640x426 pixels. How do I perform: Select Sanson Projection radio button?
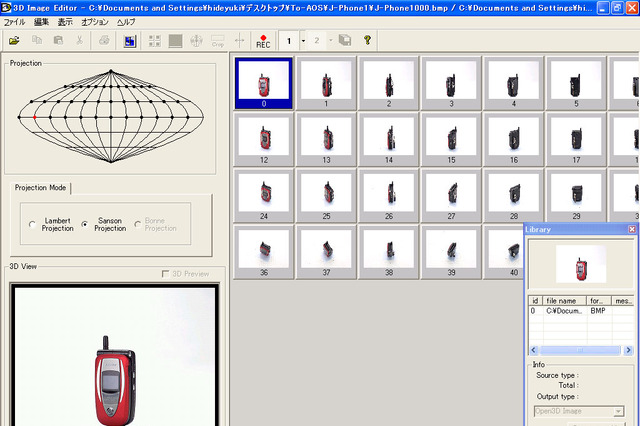[x=85, y=224]
